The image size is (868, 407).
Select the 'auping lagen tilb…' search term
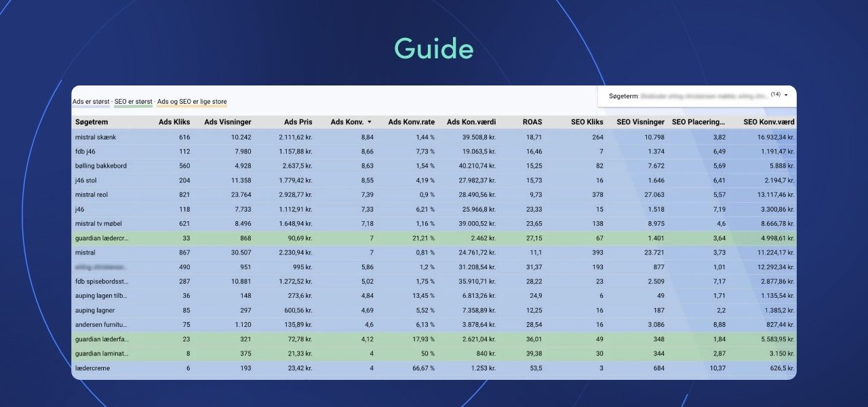[101, 296]
